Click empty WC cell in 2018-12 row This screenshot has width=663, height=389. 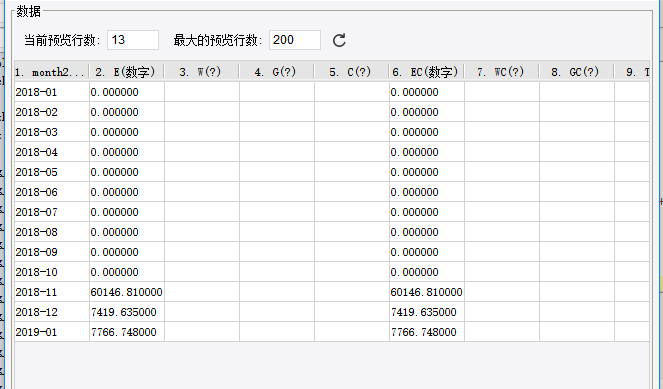pyautogui.click(x=502, y=312)
